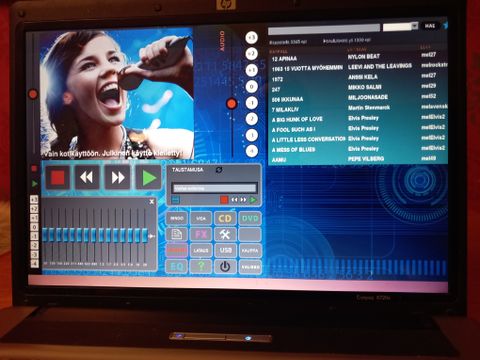Viewport: 480px width, 360px height.
Task: Open the green question mark help button
Action: [201, 267]
